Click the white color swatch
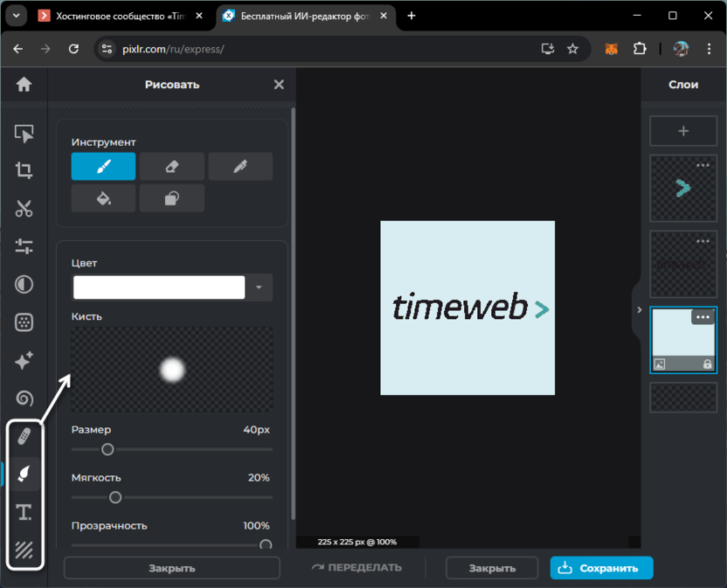The height and width of the screenshot is (588, 727). (159, 287)
